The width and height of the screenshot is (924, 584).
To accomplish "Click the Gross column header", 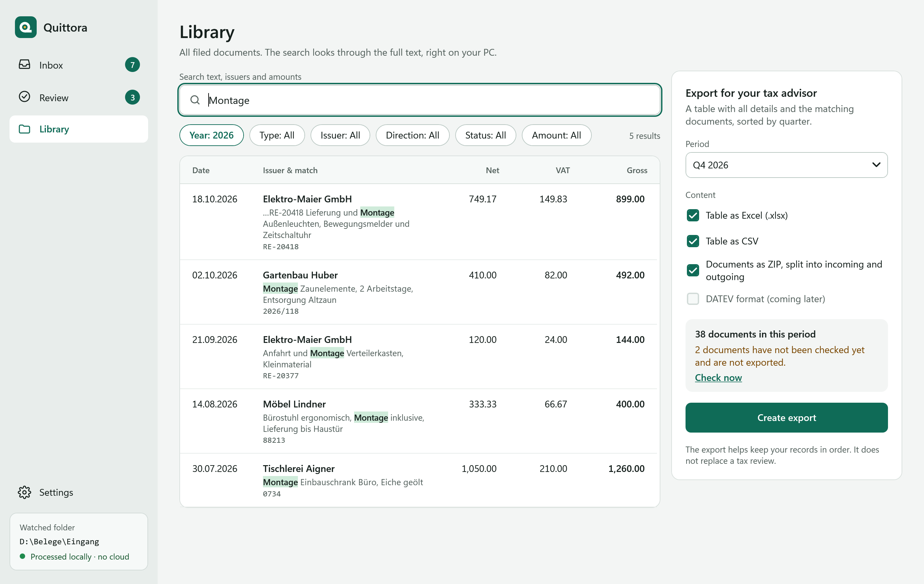I will (637, 170).
